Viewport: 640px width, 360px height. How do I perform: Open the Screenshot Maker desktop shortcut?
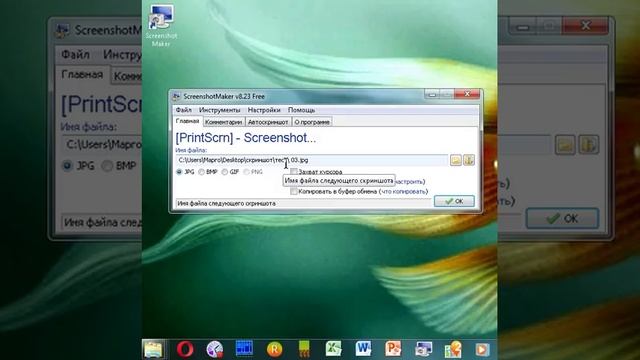click(x=161, y=25)
